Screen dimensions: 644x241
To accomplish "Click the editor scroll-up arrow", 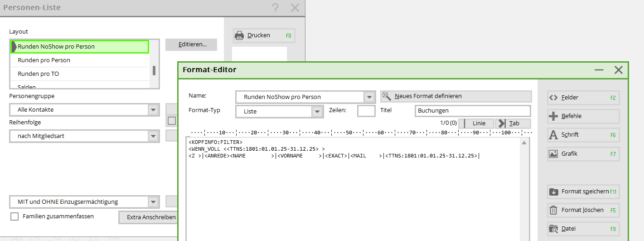I will [x=524, y=143].
